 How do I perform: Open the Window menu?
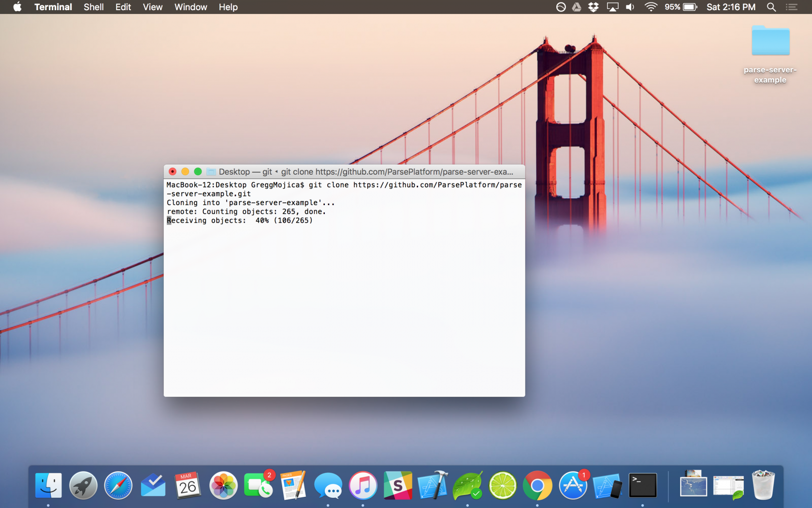(x=190, y=7)
